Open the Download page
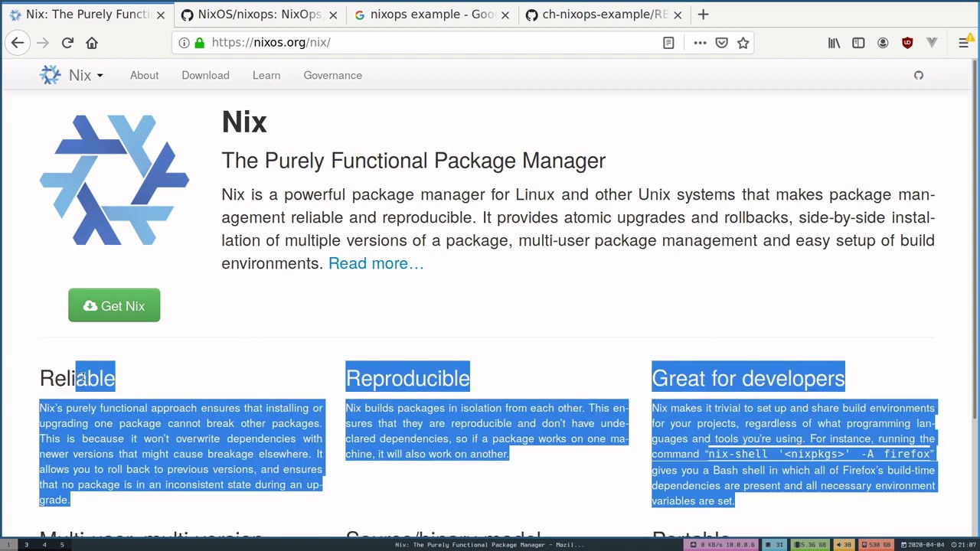The height and width of the screenshot is (551, 980). pos(205,75)
